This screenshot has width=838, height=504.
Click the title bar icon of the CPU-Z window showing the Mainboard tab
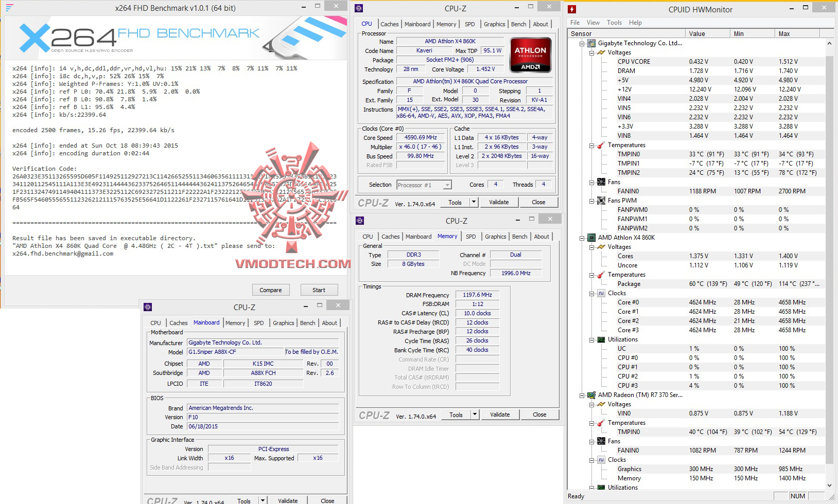coord(148,307)
